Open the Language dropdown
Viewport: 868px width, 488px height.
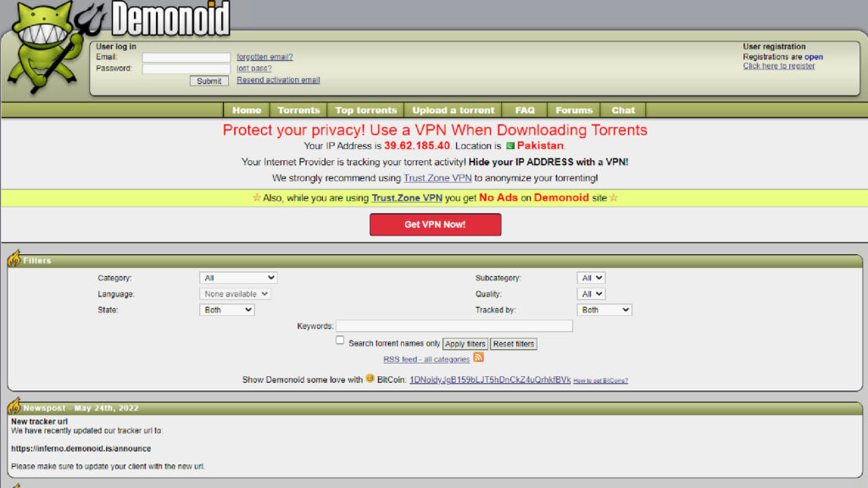235,294
